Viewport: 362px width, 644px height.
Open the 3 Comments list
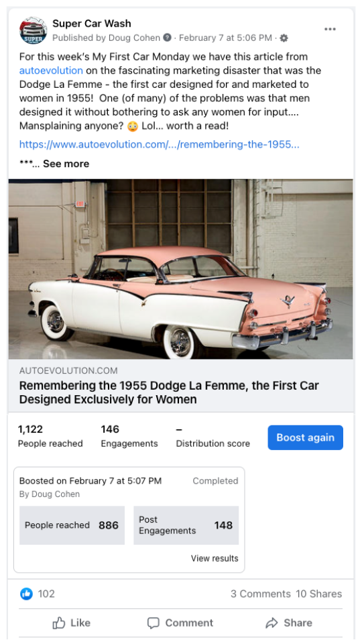coord(261,594)
